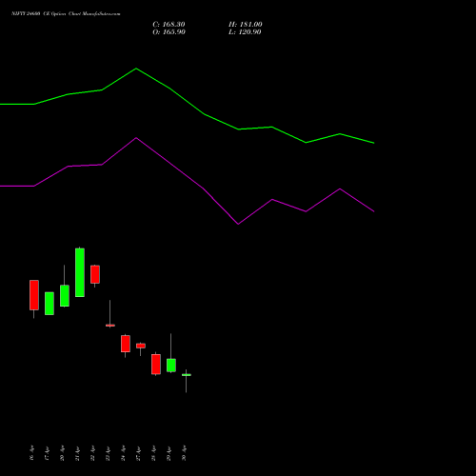Viewport: 476px width, 476px height.
Task: Click the close value C: 168.30
Action: click(x=169, y=25)
